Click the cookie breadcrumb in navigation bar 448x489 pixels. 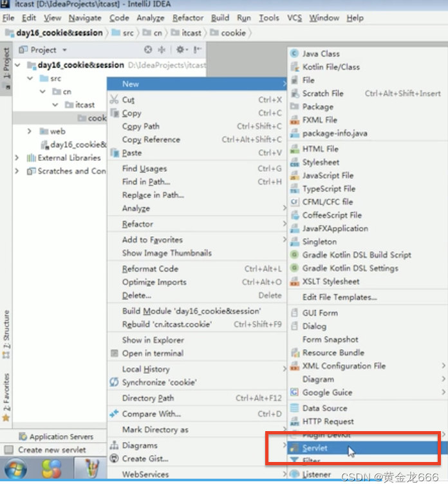pos(229,33)
